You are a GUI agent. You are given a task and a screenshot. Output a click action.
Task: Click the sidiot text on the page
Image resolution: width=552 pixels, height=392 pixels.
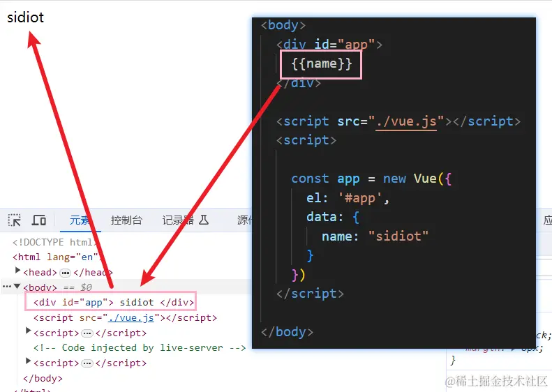click(25, 17)
